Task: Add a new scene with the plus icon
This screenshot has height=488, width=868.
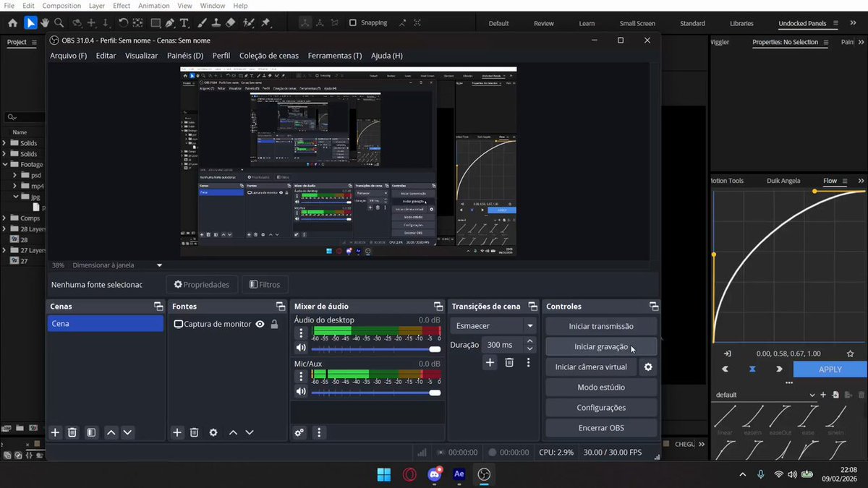Action: pyautogui.click(x=55, y=432)
